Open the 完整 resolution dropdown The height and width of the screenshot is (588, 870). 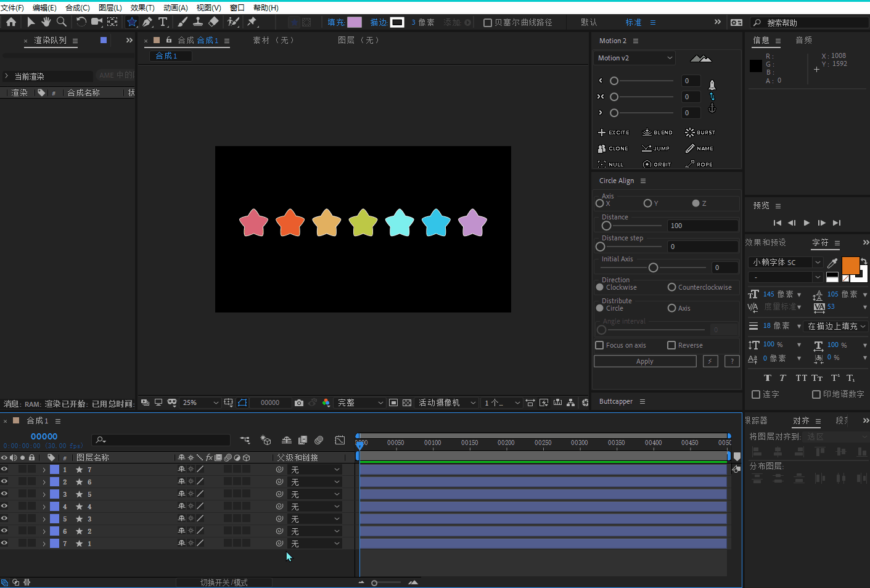(361, 402)
